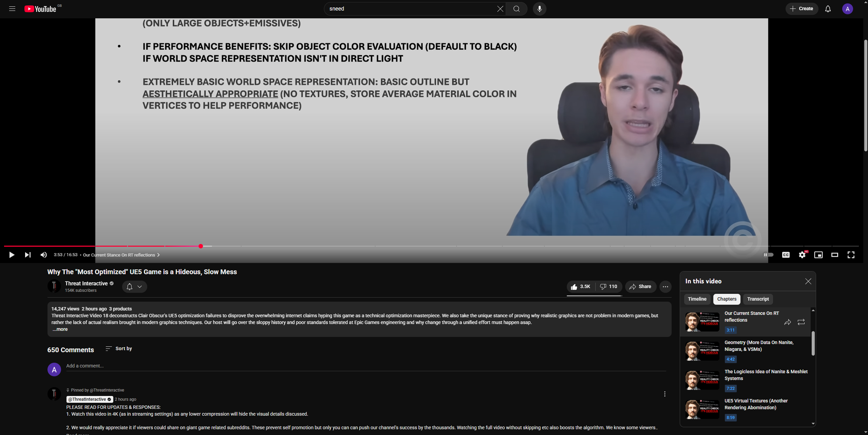
Task: Open commenter avatar on pinned comment
Action: coord(54,394)
